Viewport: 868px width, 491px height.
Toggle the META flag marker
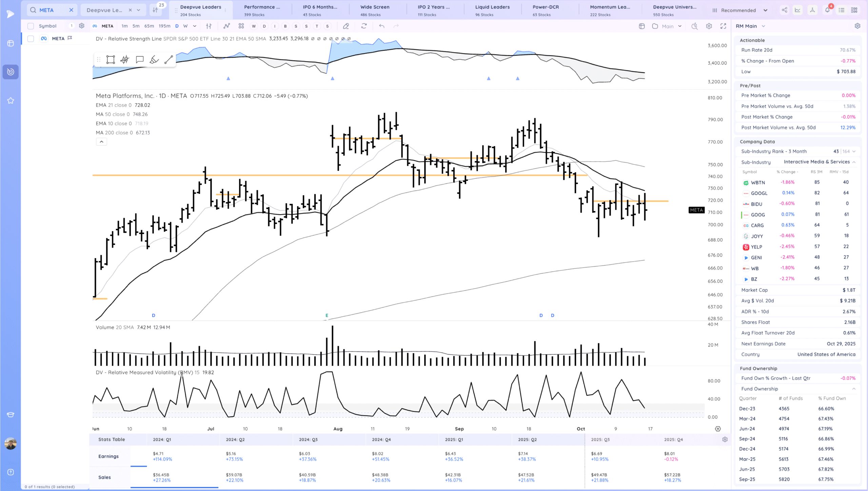70,38
